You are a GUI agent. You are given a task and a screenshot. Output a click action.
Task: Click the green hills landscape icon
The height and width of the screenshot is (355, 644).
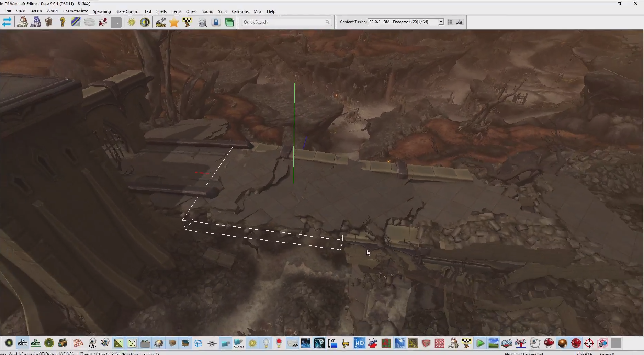[493, 343]
